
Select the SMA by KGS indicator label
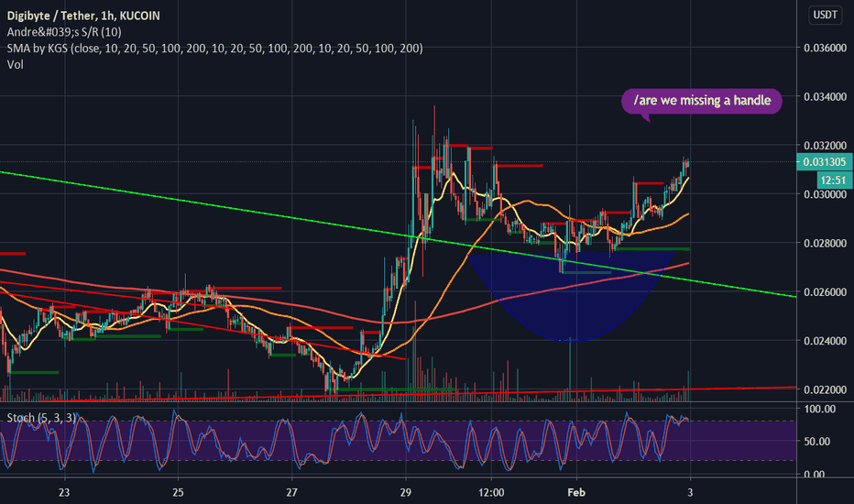214,49
